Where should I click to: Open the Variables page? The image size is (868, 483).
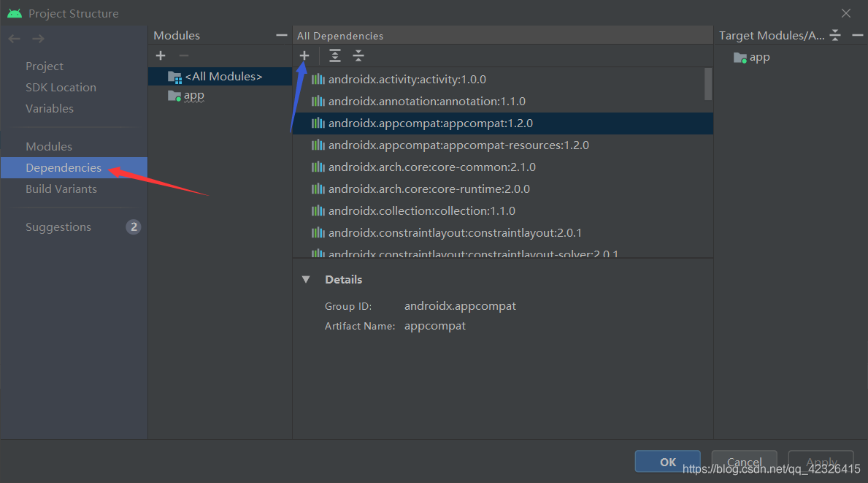[49, 109]
